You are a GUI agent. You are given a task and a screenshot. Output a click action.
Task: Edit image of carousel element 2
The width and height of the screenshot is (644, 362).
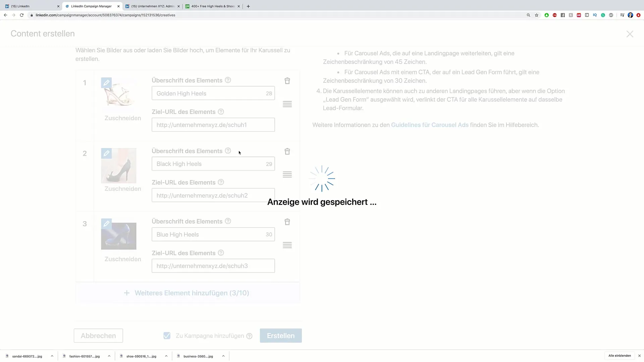(106, 153)
